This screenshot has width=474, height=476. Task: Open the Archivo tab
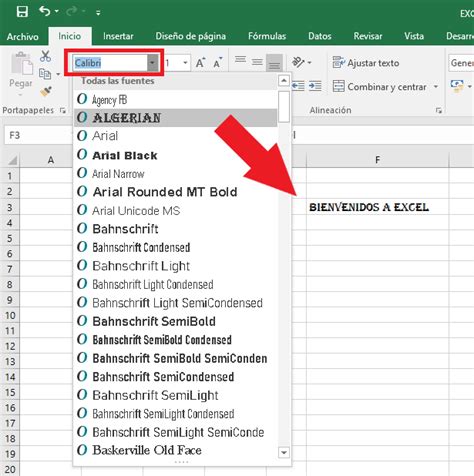click(x=23, y=36)
